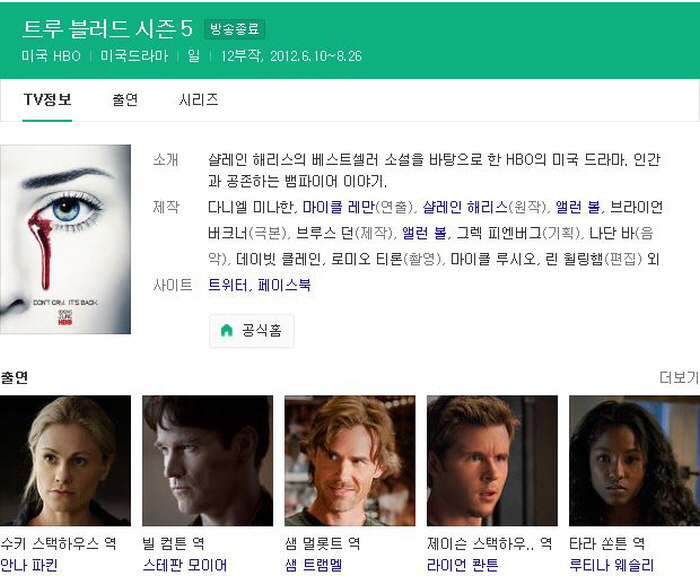Select the TV정보 tab

click(47, 100)
